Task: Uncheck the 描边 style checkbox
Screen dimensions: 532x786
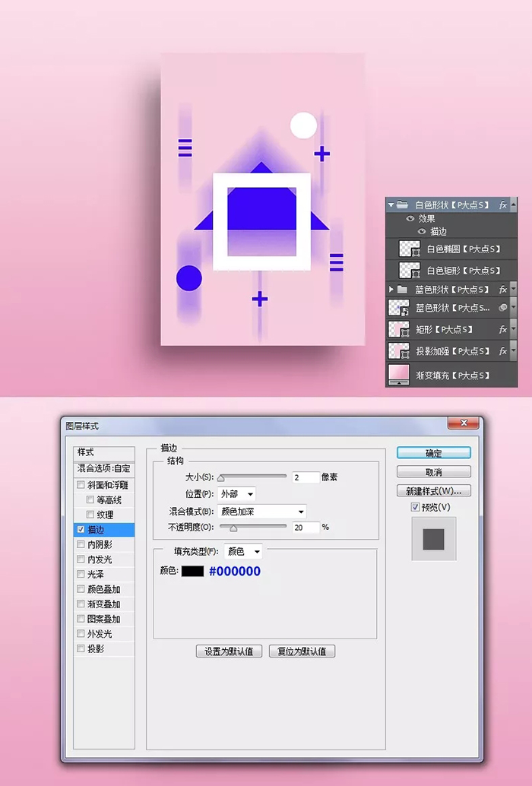Action: click(x=81, y=529)
